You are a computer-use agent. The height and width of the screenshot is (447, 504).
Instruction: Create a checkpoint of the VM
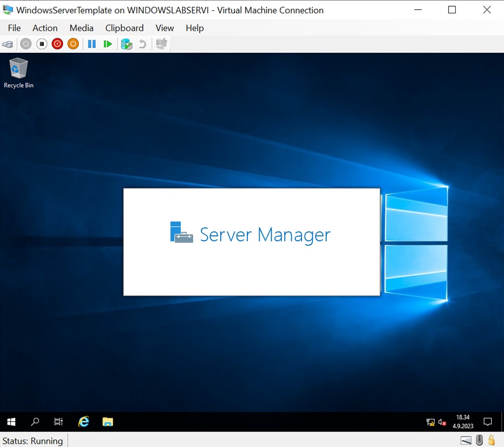coord(126,44)
